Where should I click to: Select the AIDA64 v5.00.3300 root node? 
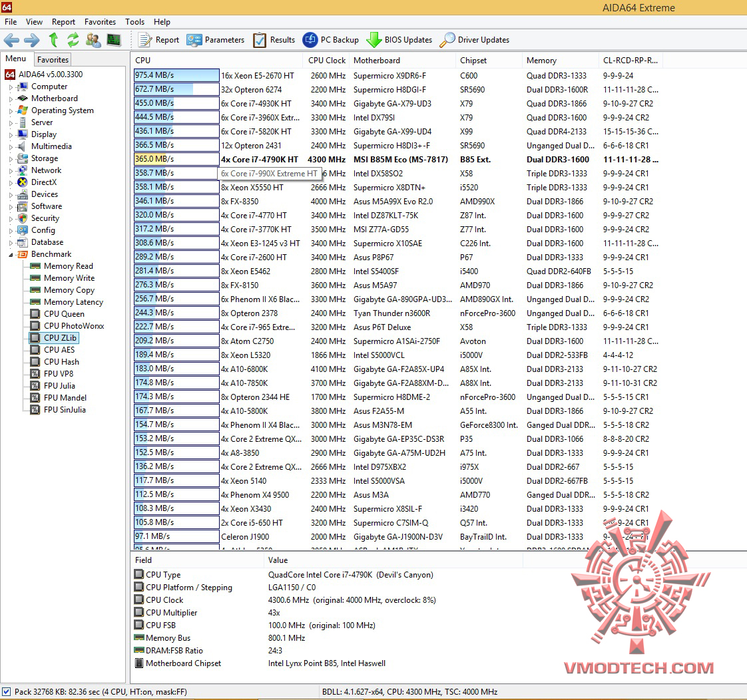(44, 75)
